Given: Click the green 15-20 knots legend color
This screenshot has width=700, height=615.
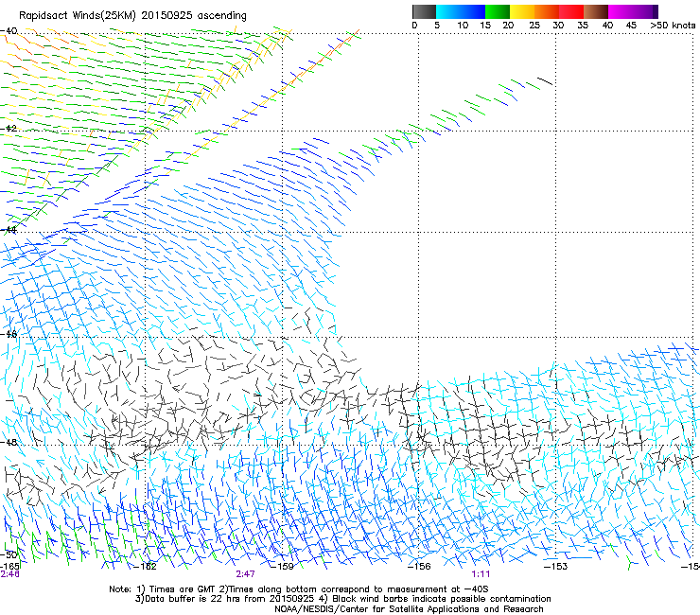Looking at the screenshot, I should point(498,11).
